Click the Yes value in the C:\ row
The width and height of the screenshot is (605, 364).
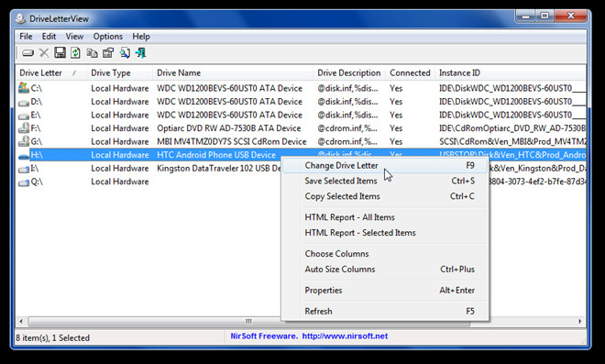tap(396, 88)
